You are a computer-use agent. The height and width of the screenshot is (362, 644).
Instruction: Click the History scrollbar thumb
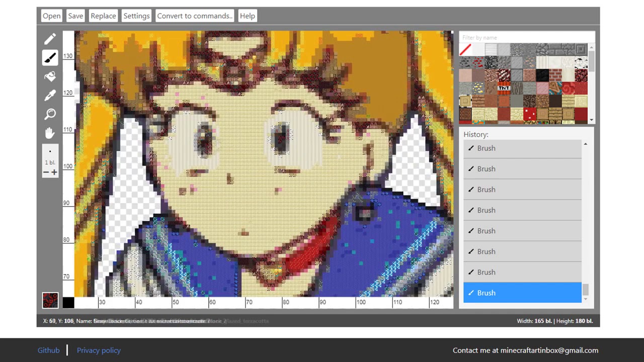click(x=585, y=290)
